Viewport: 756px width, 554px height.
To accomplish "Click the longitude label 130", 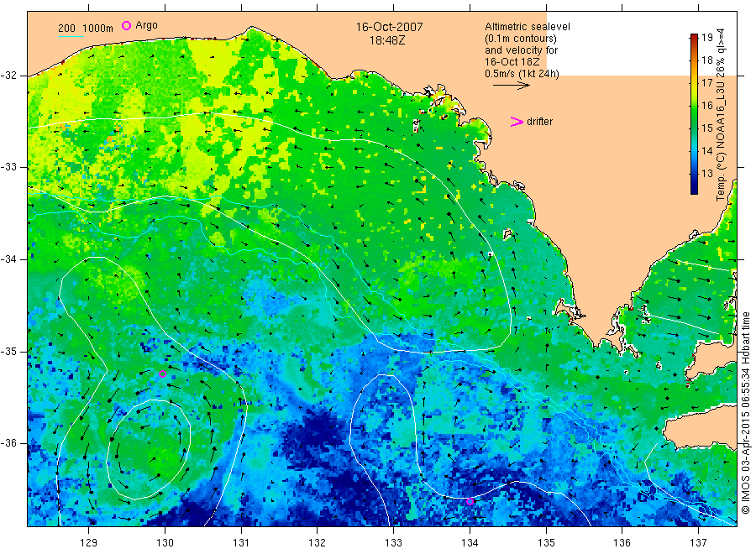I will [165, 543].
